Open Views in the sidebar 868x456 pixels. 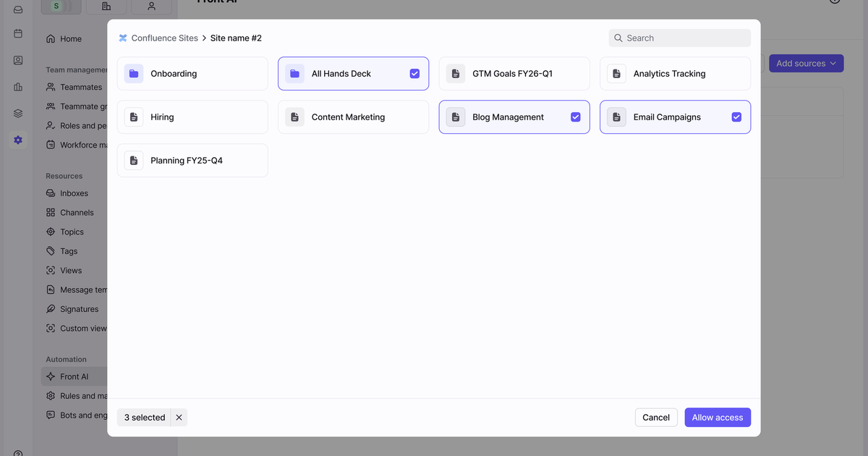pos(71,271)
